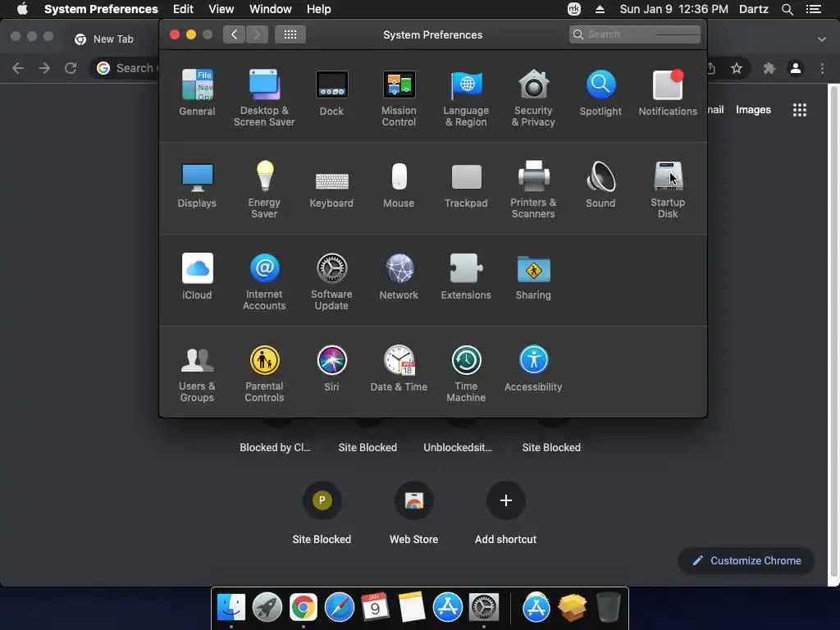Open Printers & Scanners pane

[533, 189]
